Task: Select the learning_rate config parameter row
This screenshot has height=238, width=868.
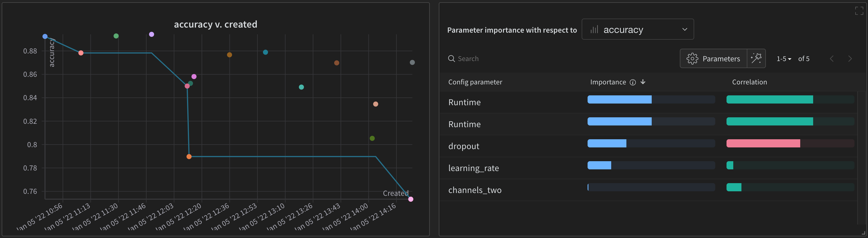Action: click(474, 168)
